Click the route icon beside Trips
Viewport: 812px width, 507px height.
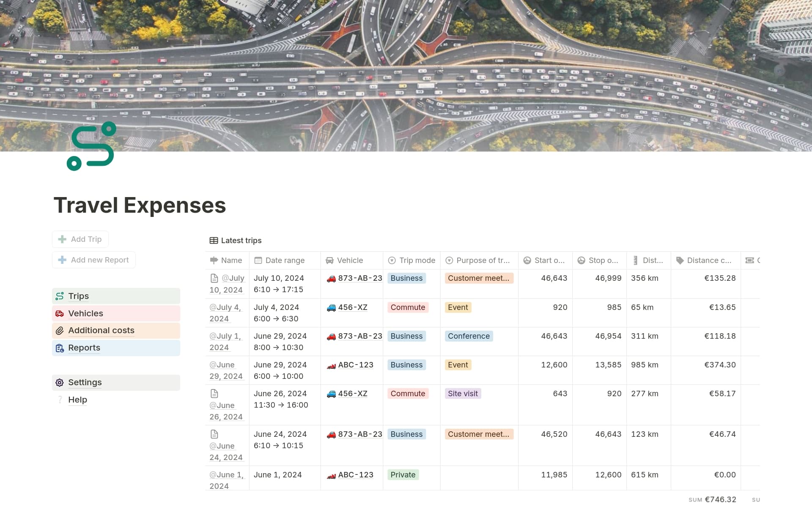point(60,296)
